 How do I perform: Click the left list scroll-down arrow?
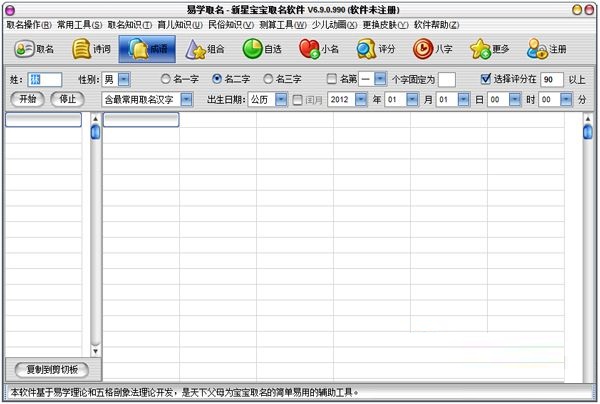[x=95, y=350]
